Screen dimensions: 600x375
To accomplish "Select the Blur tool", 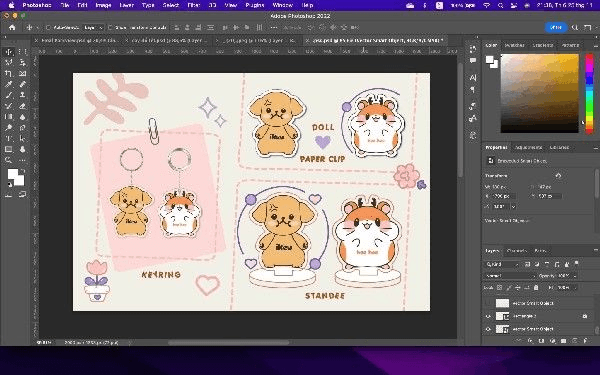I will (23, 117).
